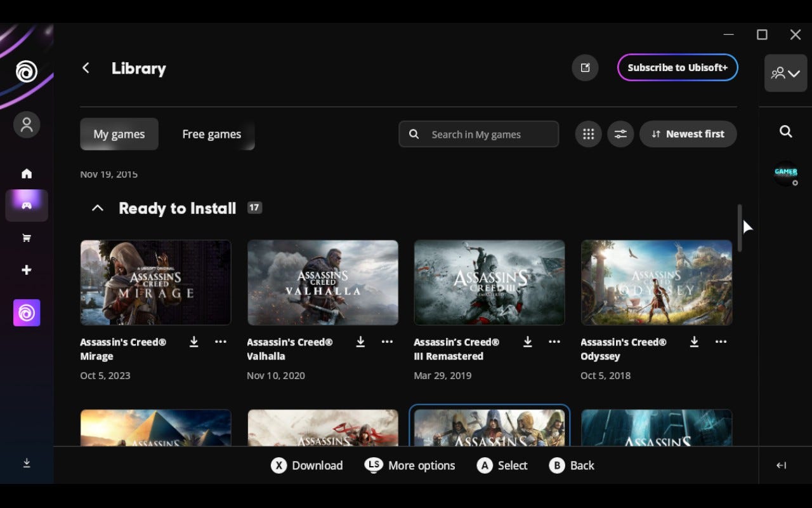The width and height of the screenshot is (812, 508).
Task: Click the pop-out window icon button
Action: [585, 67]
